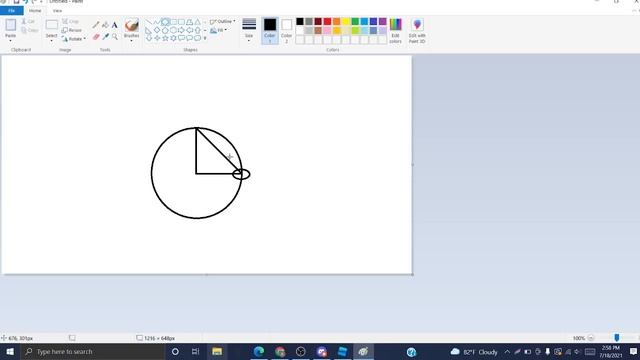
Task: Open the File menu
Action: click(12, 11)
